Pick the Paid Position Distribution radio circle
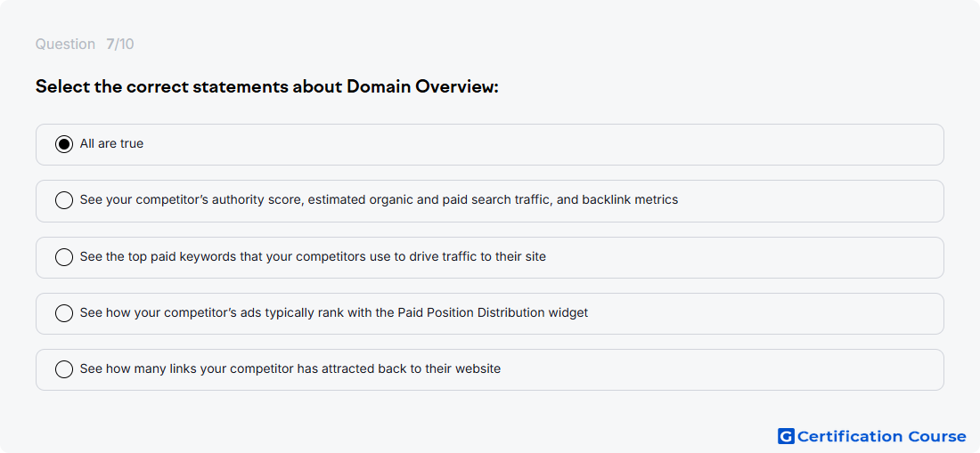 pos(64,313)
